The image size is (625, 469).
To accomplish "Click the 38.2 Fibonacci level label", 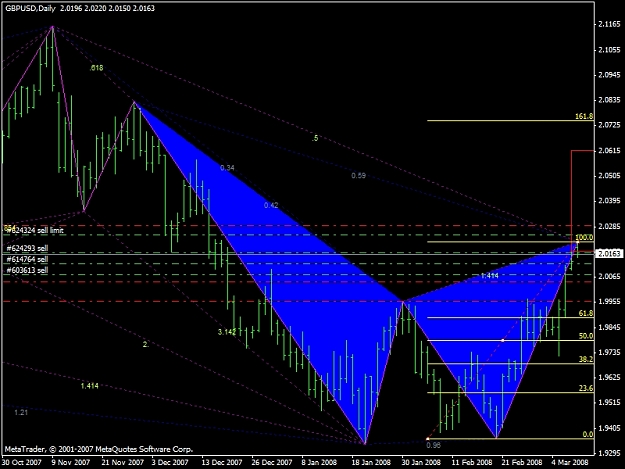I will (586, 359).
